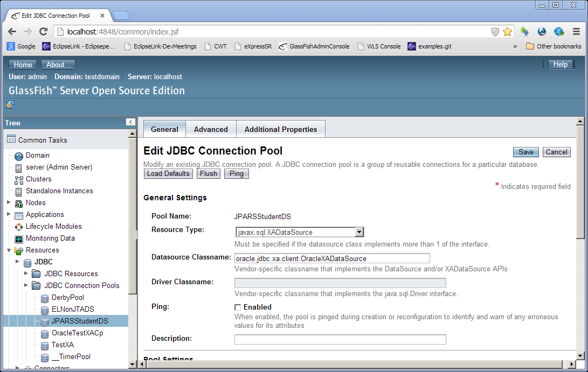
Task: Click the Load Defaults button
Action: [x=168, y=174]
